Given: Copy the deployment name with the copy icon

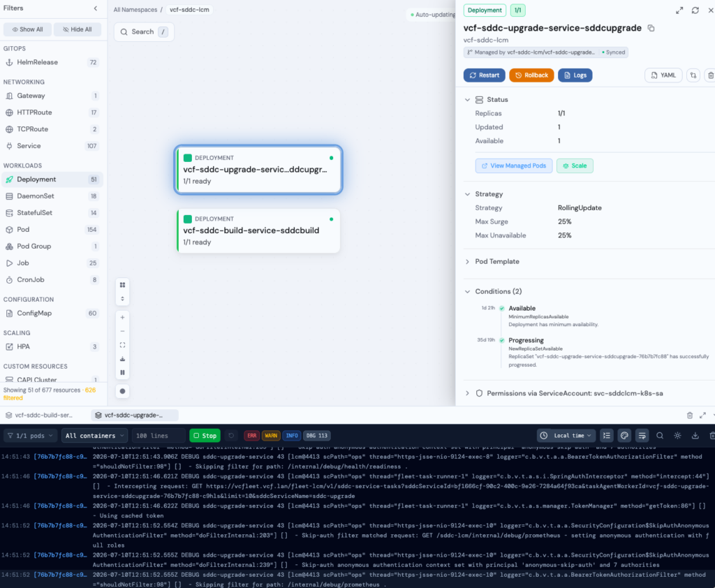Looking at the screenshot, I should [651, 28].
